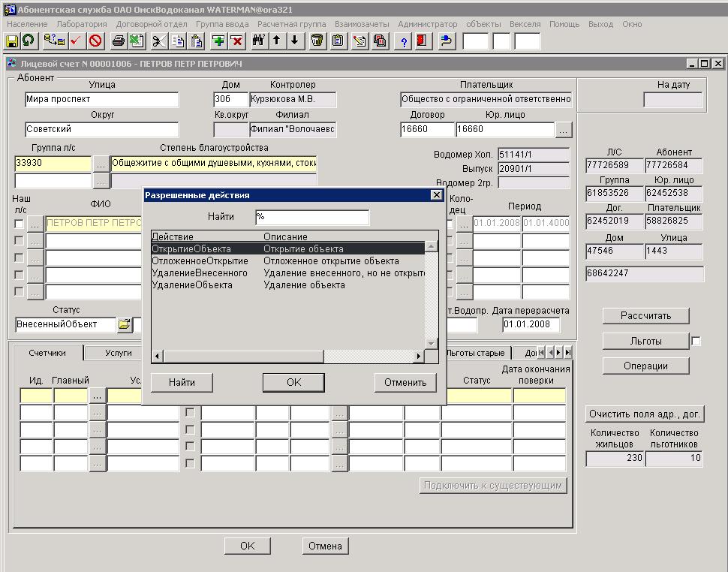Check the first Наш л/с checkbox

pos(20,224)
